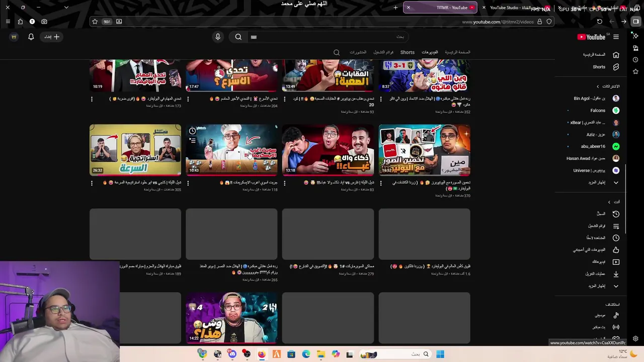This screenshot has height=362, width=644.
Task: Open options menu for the 10:43 video
Action: tap(188, 183)
